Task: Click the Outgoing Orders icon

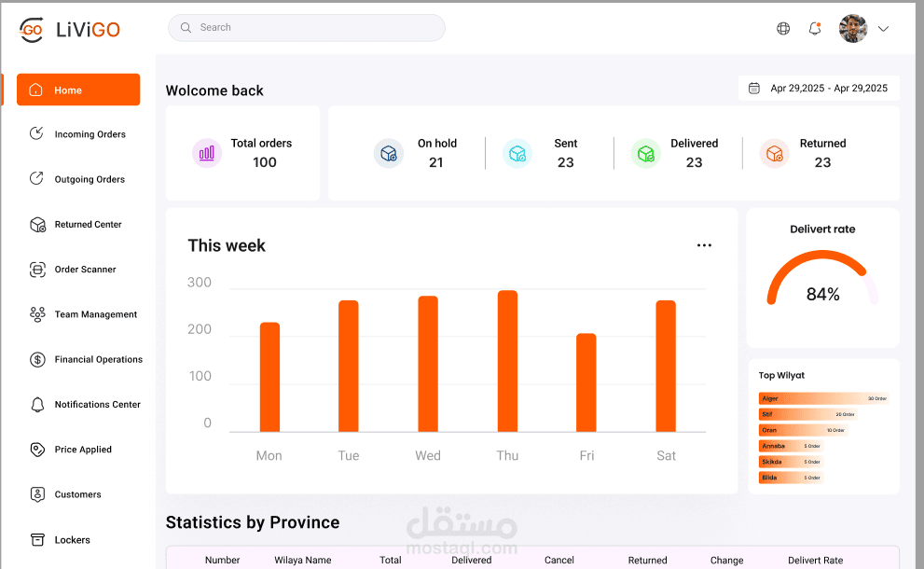Action: click(36, 178)
